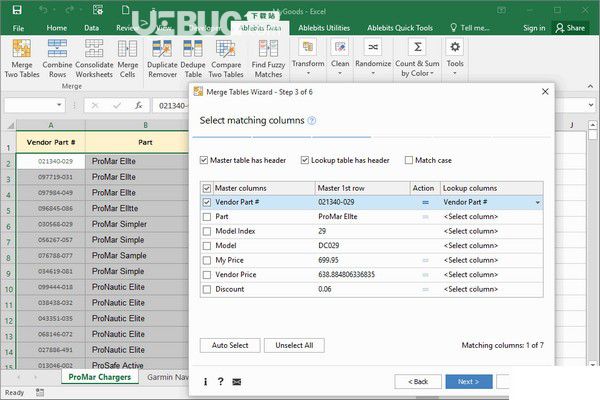Open the Ablebits Utilities tab

[324, 28]
